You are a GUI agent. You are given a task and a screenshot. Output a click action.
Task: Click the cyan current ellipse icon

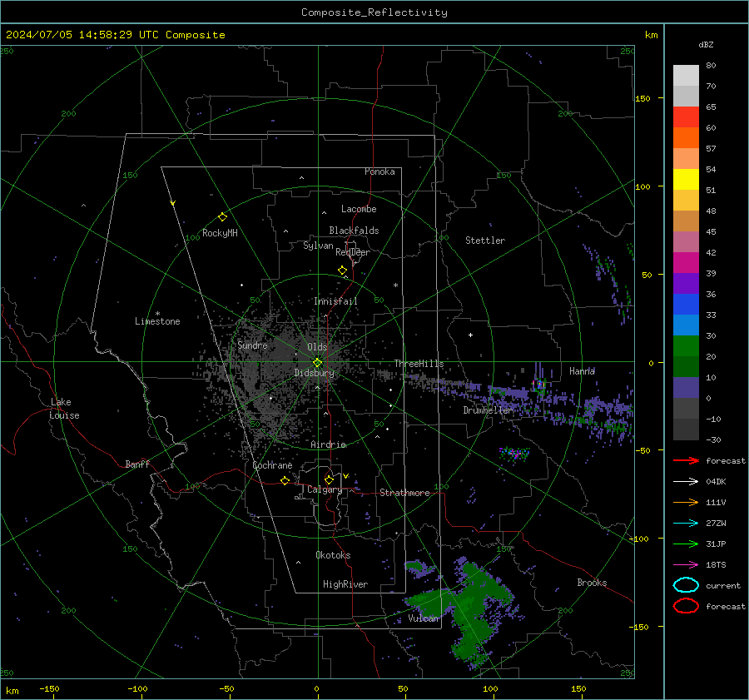pos(686,585)
